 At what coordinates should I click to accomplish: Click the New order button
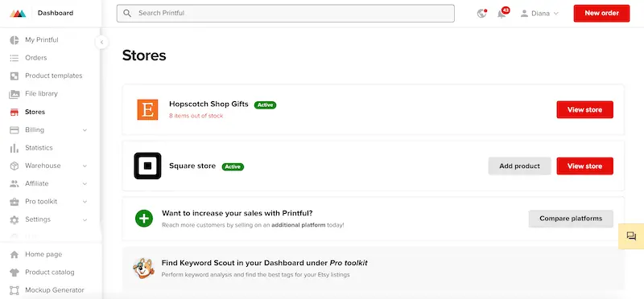(x=601, y=13)
